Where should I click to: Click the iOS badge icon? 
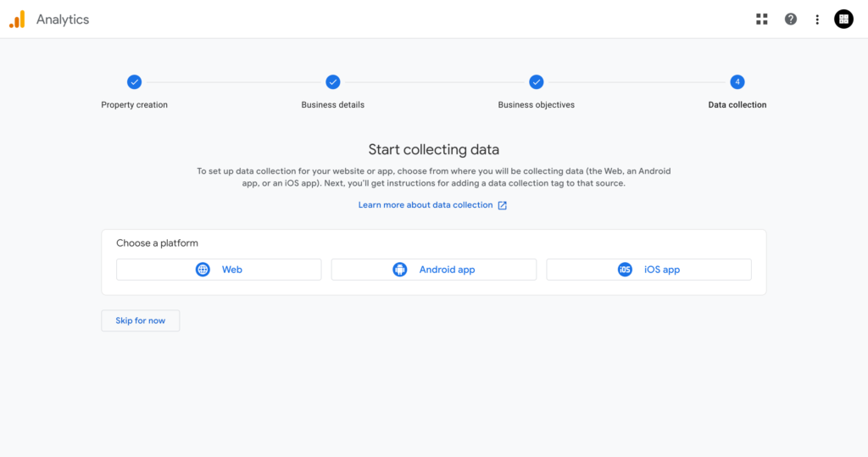pos(625,270)
